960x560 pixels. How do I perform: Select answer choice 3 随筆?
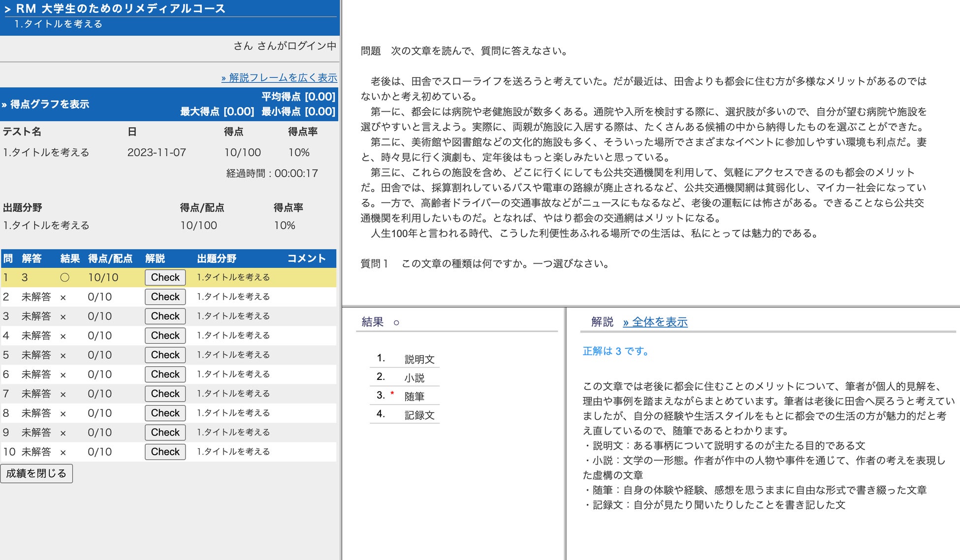[414, 397]
